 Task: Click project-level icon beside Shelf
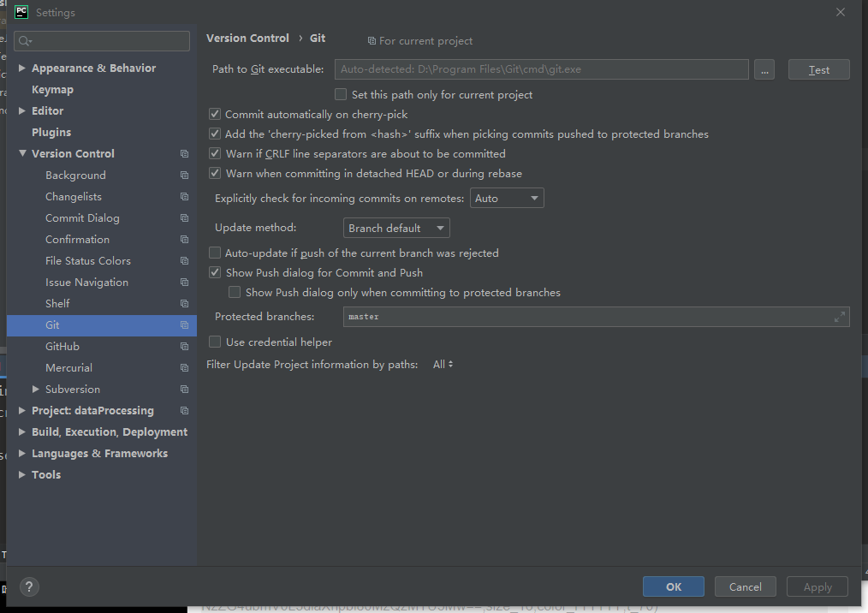click(184, 304)
